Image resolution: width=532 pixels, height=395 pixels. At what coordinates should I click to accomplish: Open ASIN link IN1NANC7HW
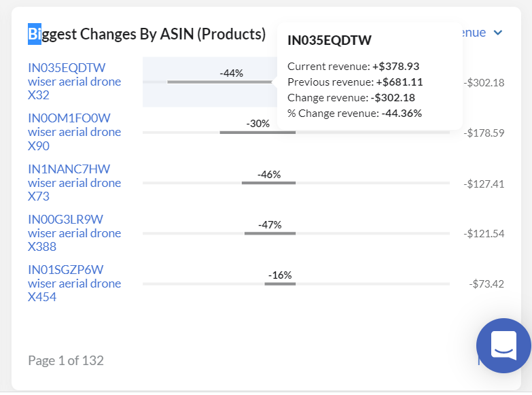[x=69, y=169]
